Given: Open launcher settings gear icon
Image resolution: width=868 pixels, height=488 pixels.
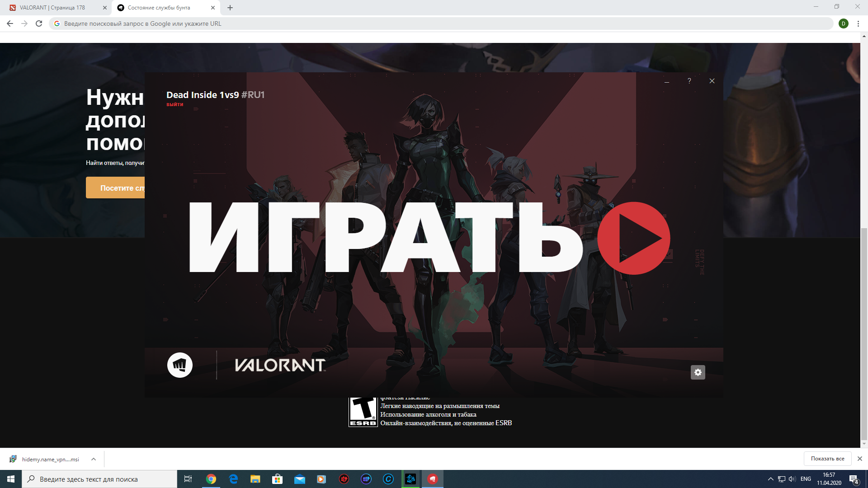Looking at the screenshot, I should 698,372.
